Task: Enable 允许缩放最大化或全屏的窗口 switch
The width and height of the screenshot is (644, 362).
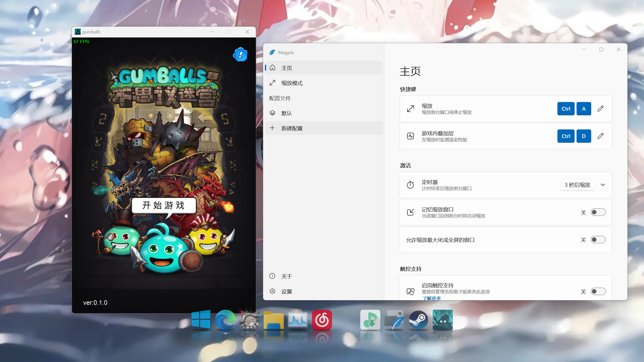Action: pyautogui.click(x=598, y=240)
